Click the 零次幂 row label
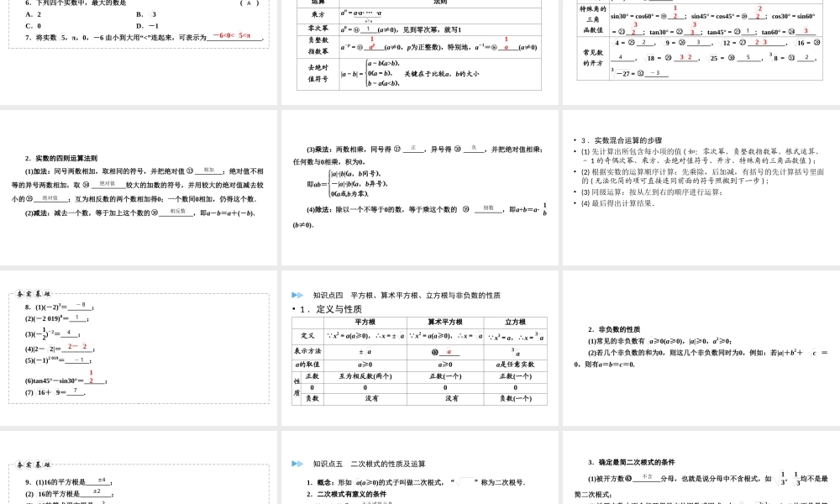This screenshot has width=840, height=504. click(x=318, y=29)
